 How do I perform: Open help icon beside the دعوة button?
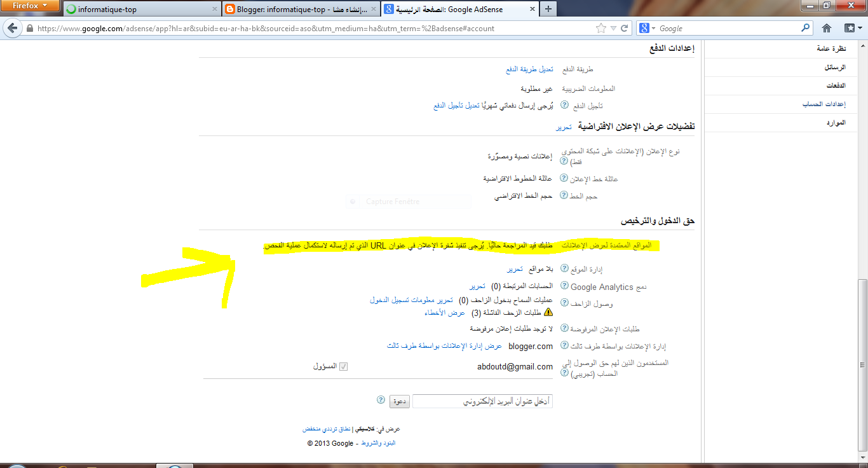coord(381,400)
